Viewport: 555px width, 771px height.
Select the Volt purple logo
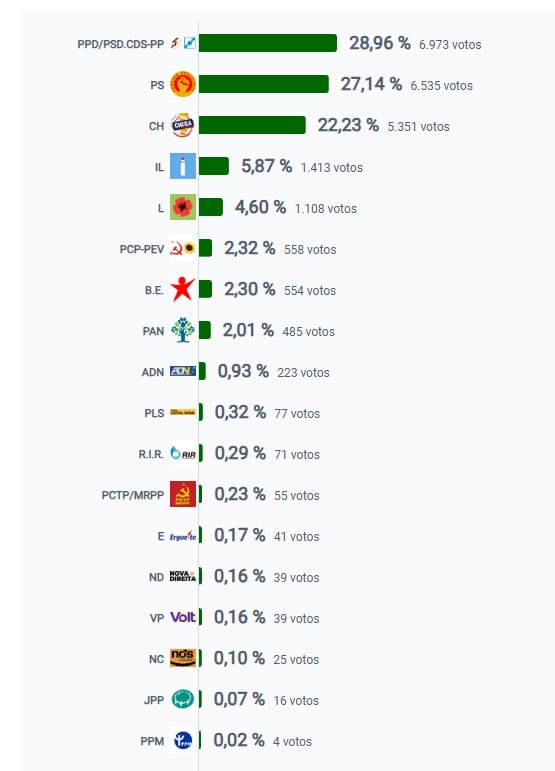(183, 617)
